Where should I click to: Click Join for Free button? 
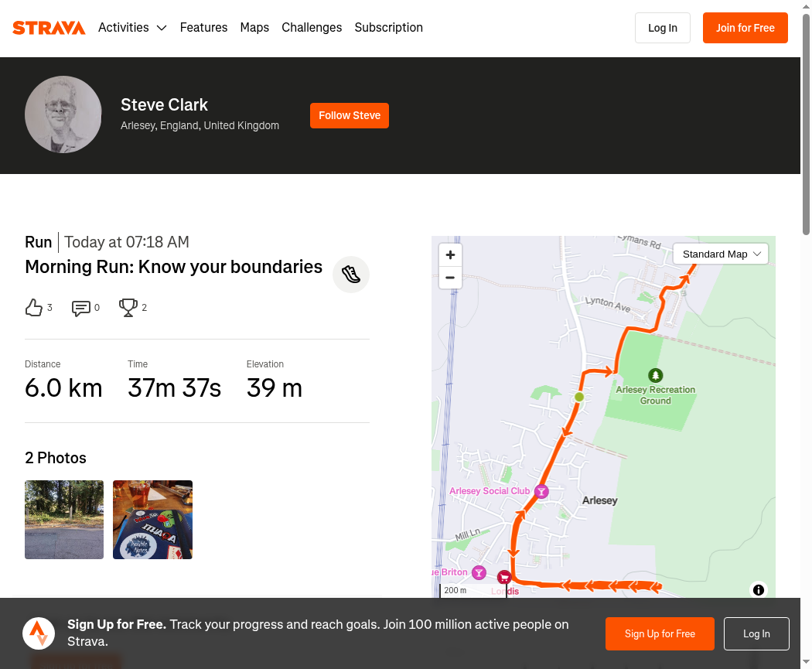pos(745,28)
